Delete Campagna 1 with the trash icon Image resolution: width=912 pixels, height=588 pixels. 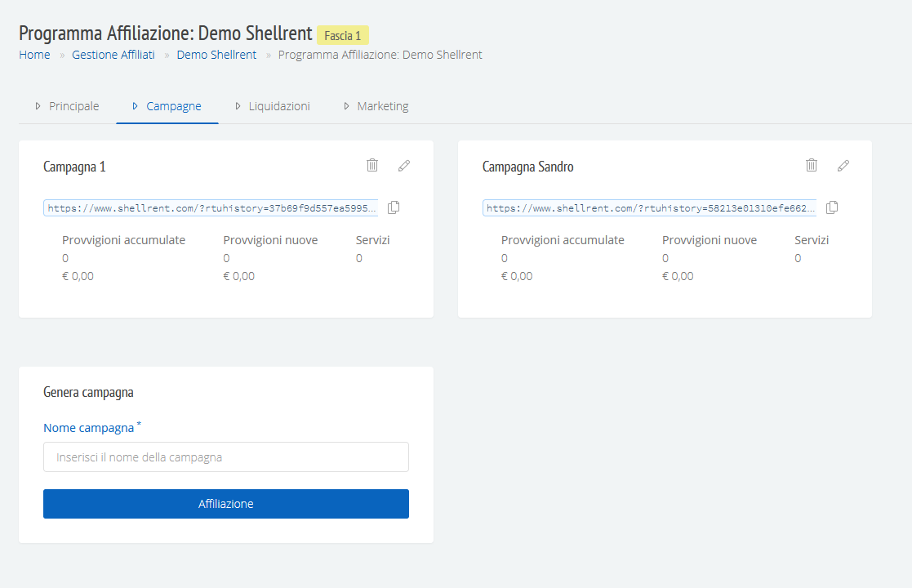coord(372,165)
